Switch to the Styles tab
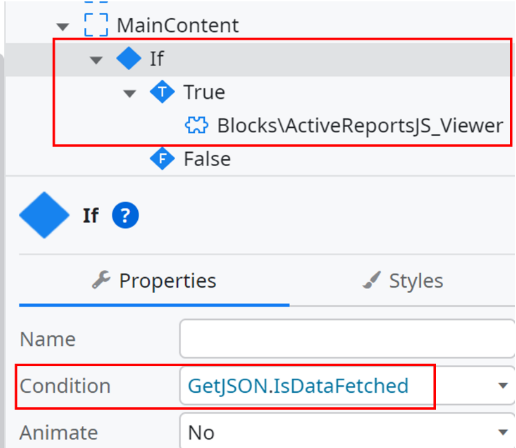This screenshot has height=448, width=516. (x=402, y=281)
